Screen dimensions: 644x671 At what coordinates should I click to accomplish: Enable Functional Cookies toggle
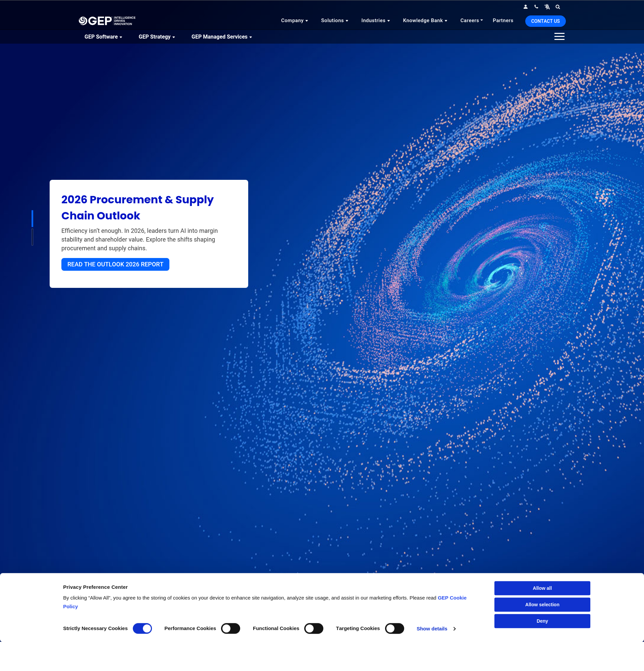click(x=313, y=628)
